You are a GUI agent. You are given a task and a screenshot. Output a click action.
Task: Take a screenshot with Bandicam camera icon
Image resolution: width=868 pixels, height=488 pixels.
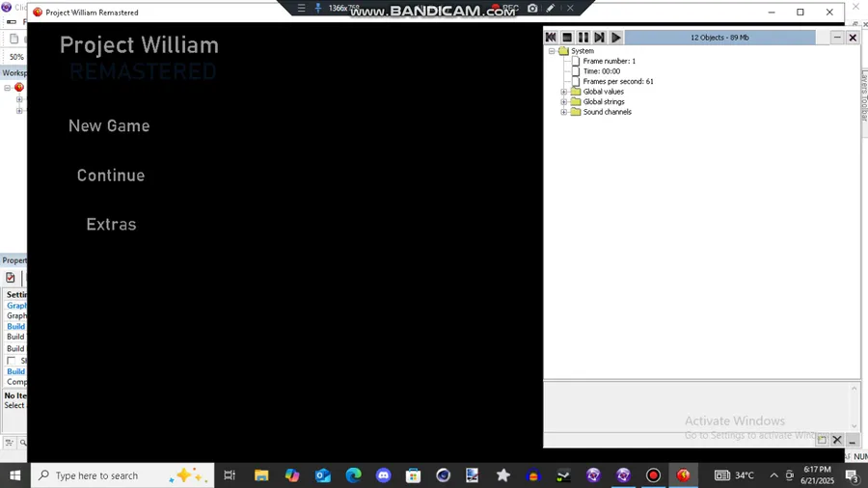pyautogui.click(x=532, y=9)
